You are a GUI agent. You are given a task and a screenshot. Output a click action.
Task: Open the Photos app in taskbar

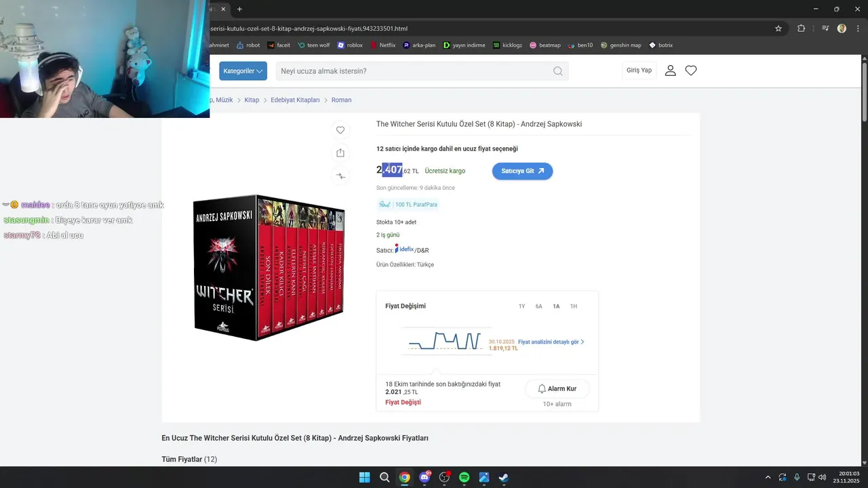click(484, 477)
